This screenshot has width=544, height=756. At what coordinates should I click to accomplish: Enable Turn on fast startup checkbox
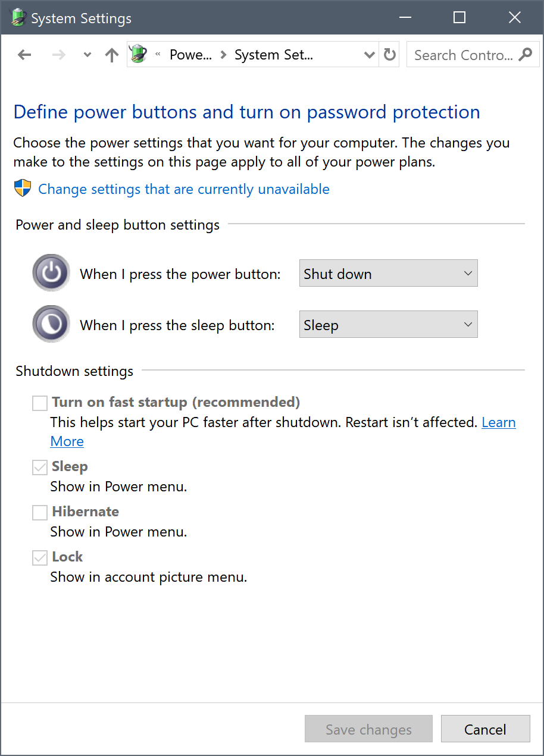(40, 403)
